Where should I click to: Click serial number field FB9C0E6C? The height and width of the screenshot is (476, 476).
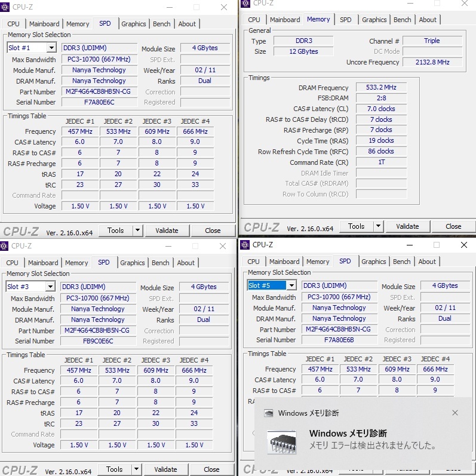click(98, 341)
